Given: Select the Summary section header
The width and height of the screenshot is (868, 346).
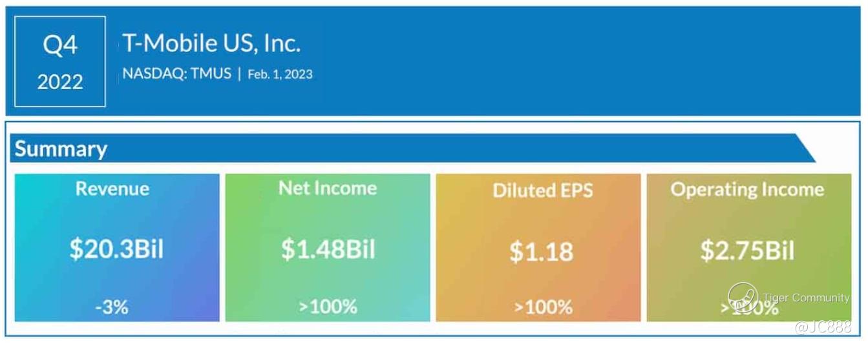Looking at the screenshot, I should (61, 149).
